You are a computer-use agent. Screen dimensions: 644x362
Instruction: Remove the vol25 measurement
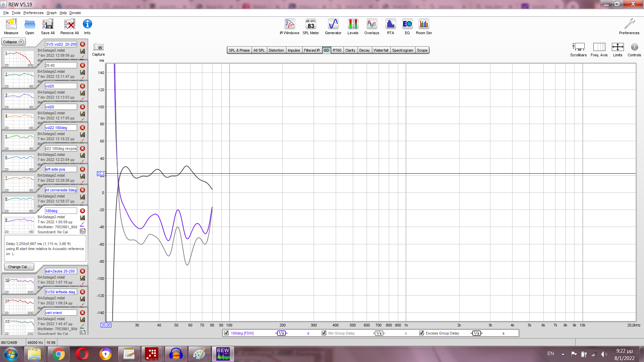point(83,86)
